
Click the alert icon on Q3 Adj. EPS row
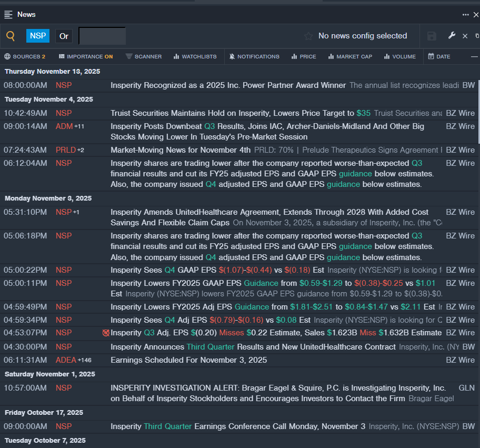tap(106, 333)
